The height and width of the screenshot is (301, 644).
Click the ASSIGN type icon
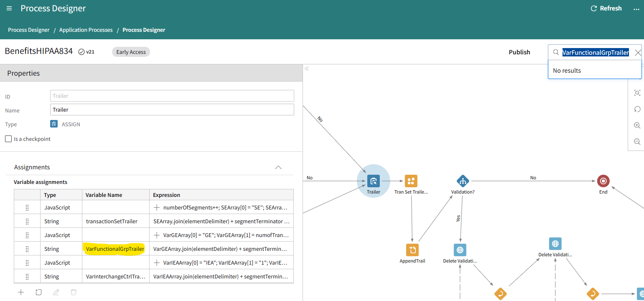point(54,124)
